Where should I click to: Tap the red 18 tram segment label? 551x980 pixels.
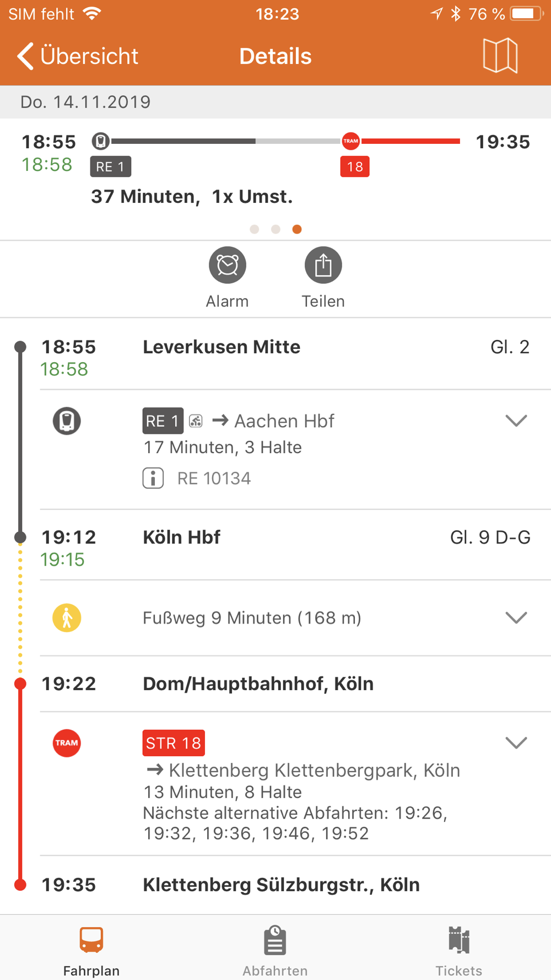(355, 166)
